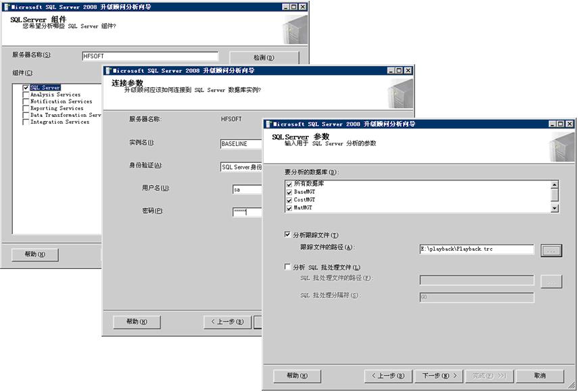Click 帮助 button in 连接参数 window
This screenshot has width=578, height=392.
coord(137,322)
